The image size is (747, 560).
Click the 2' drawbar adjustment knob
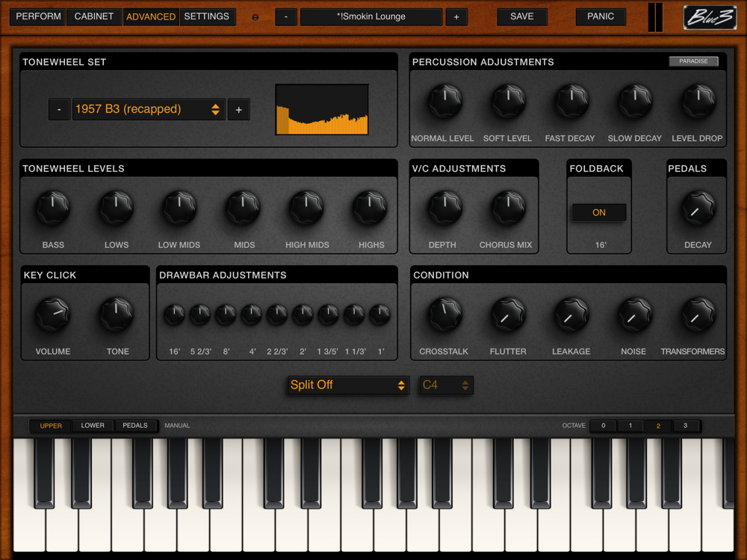click(x=303, y=315)
